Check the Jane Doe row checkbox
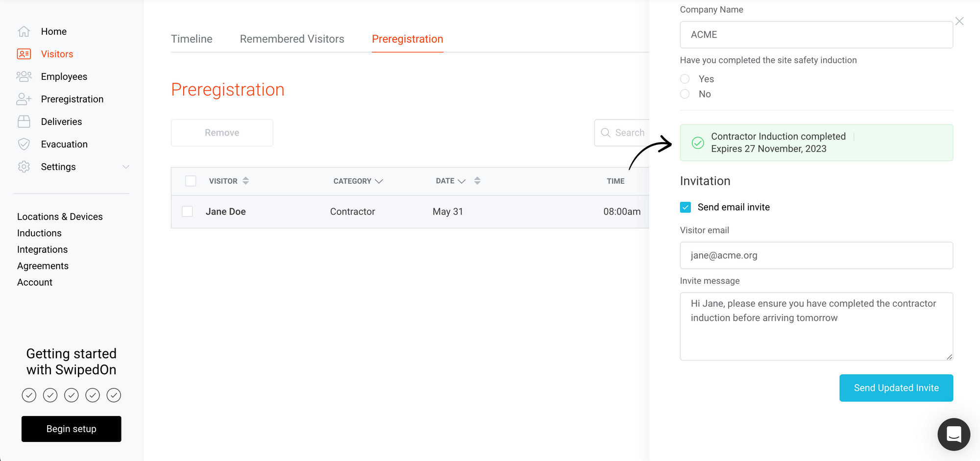The image size is (980, 461). coord(187,211)
